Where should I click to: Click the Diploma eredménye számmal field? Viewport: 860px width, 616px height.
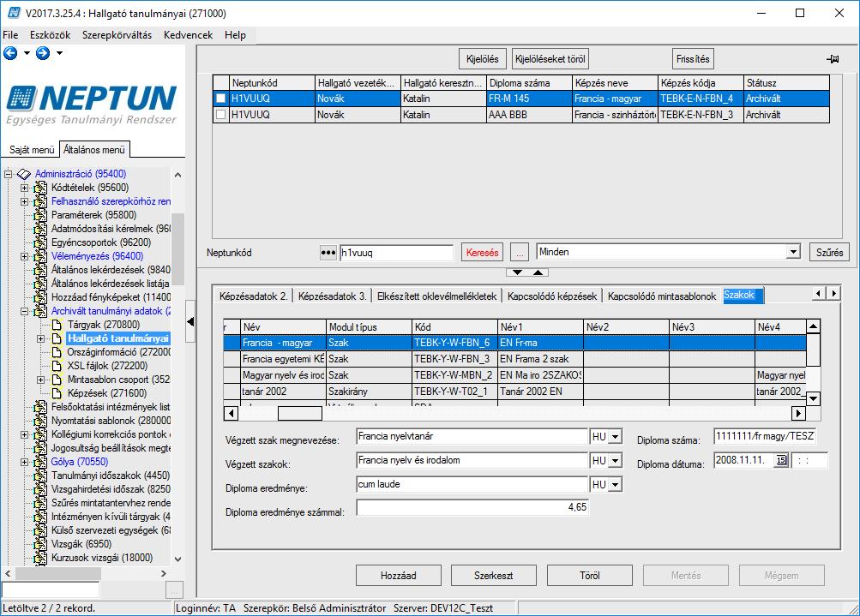472,508
